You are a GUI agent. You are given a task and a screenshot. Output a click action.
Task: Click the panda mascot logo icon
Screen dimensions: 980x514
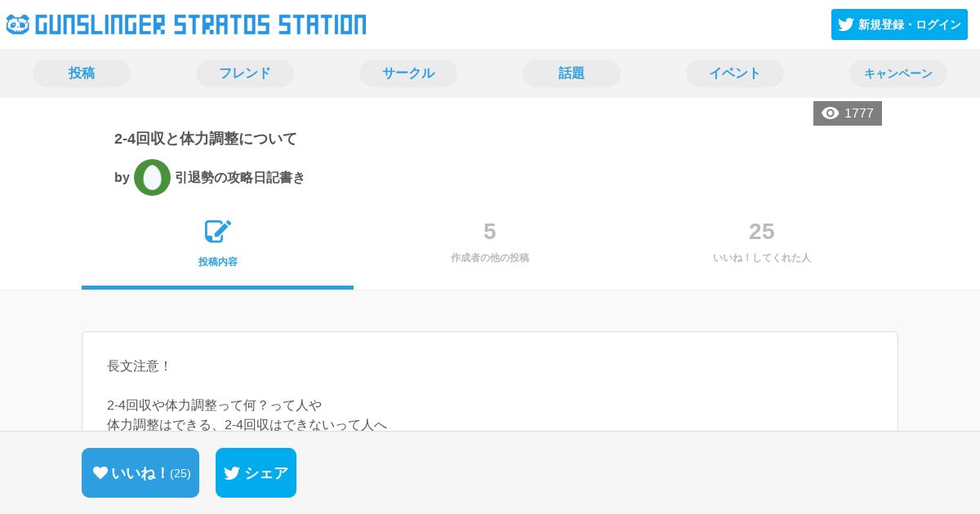click(x=18, y=24)
